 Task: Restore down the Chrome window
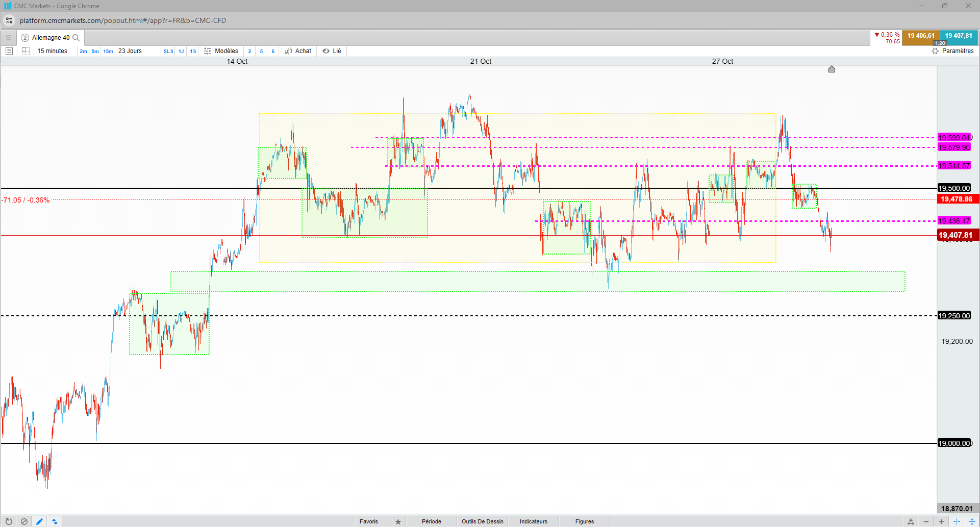945,6
